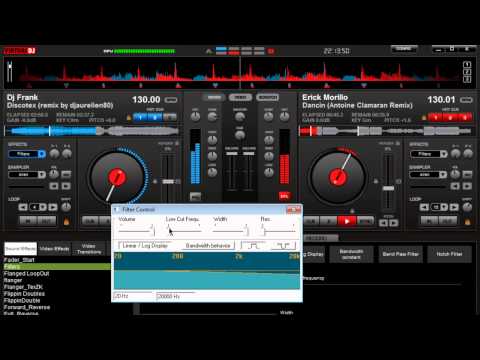The image size is (480, 360).
Task: Toggle the right deck hot cue lock
Action: pyautogui.click(x=424, y=117)
